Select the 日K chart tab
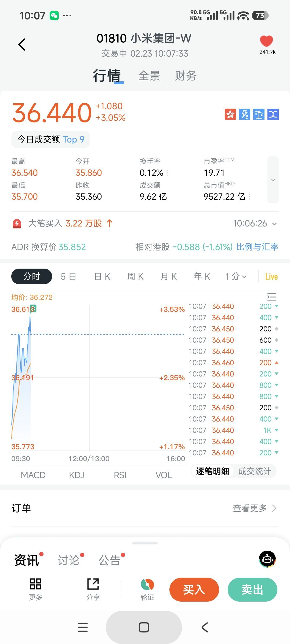The image size is (290, 644). click(102, 277)
